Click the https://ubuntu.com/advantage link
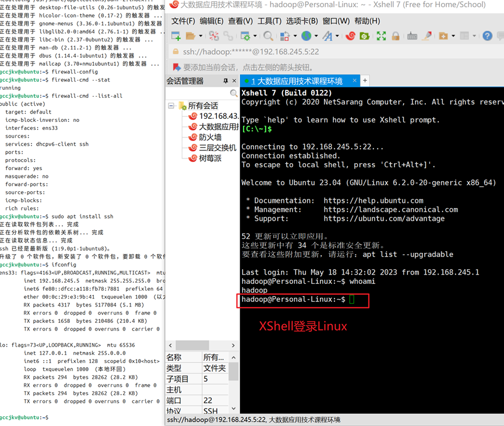The height and width of the screenshot is (426, 504). tap(384, 219)
